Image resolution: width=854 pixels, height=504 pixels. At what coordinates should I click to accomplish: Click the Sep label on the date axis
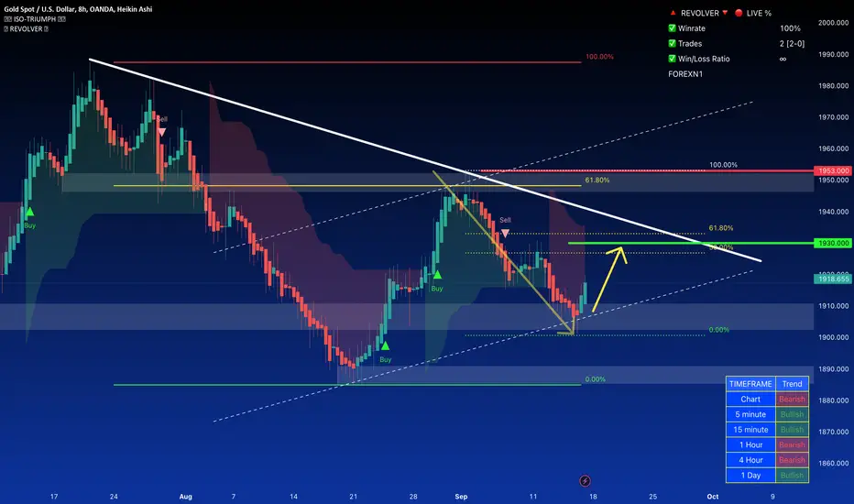pos(461,497)
